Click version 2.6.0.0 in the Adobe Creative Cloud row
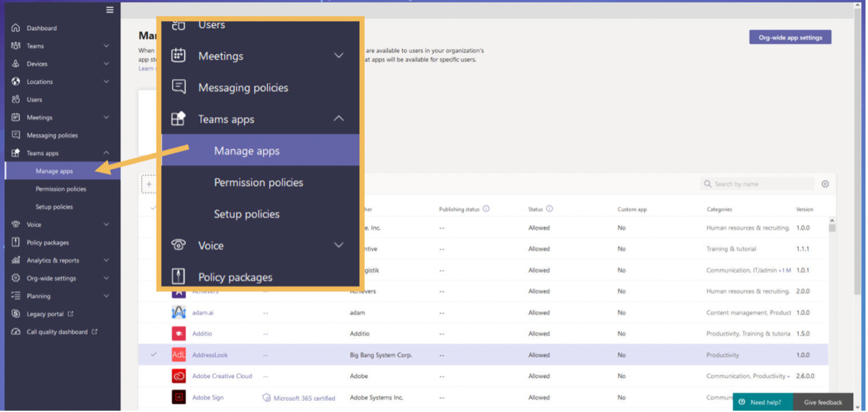 point(806,376)
